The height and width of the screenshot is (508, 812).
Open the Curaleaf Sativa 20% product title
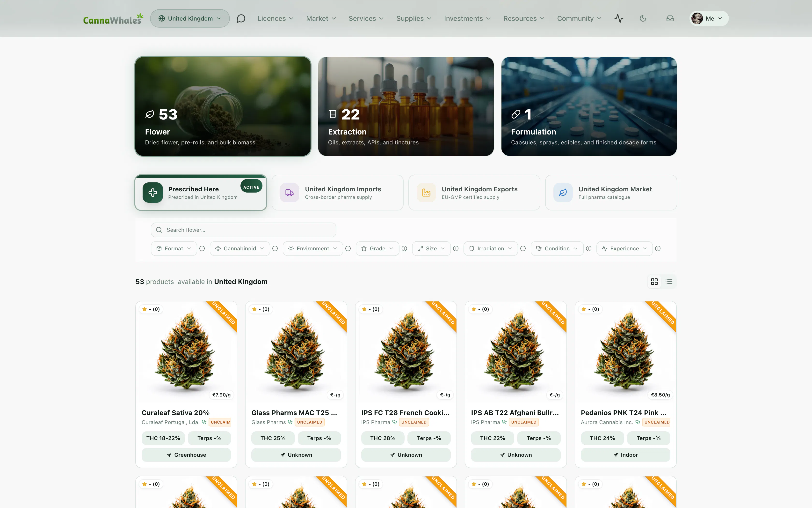pos(175,413)
